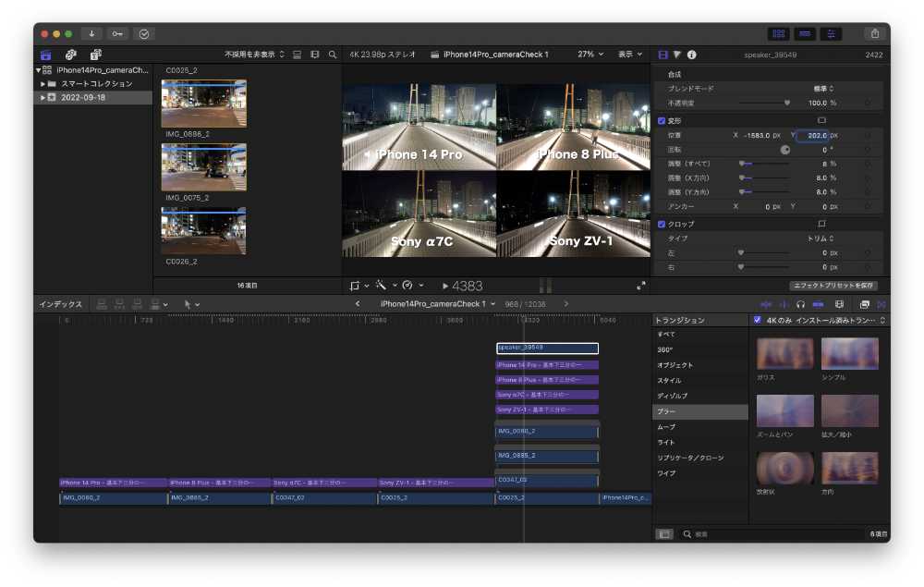Open the keyword editor key icon
Screen dimensions: 924x587
118,34
